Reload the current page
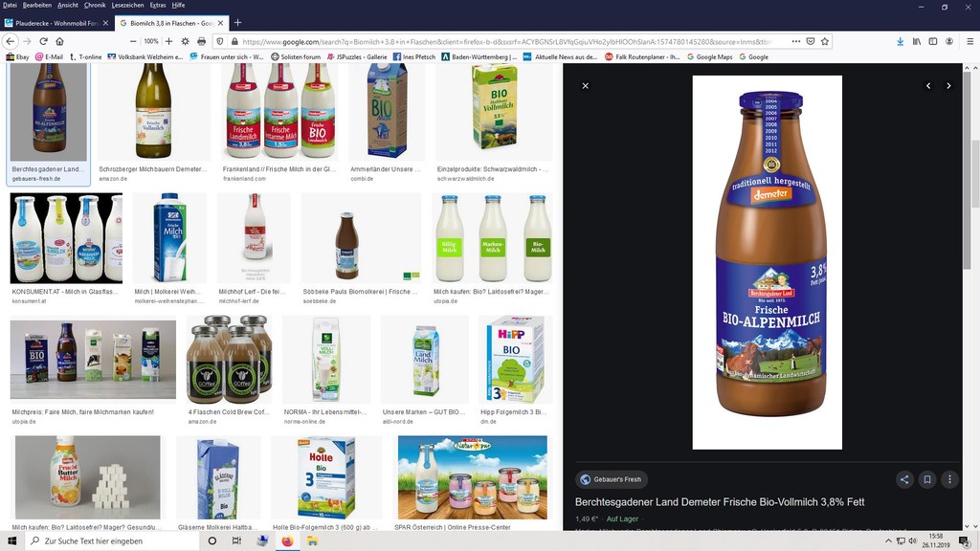Viewport: 980px width, 551px height. (x=43, y=41)
